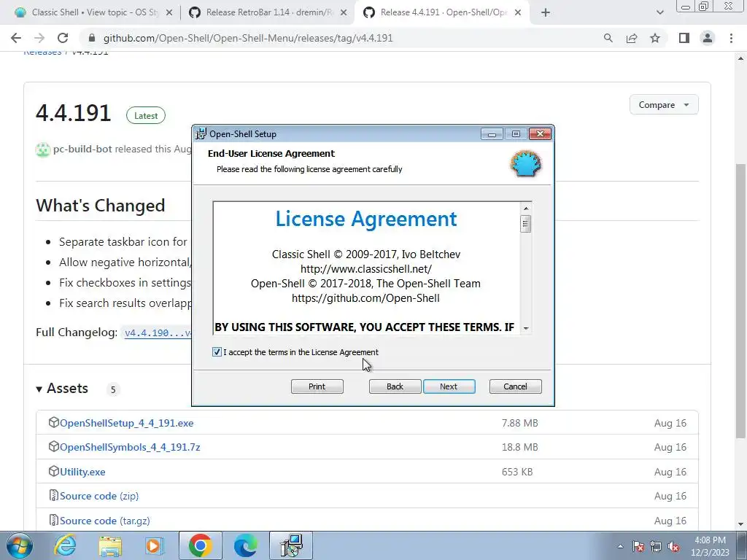
Task: Uncheck I accept the License Agreement terms
Action: [x=217, y=352]
